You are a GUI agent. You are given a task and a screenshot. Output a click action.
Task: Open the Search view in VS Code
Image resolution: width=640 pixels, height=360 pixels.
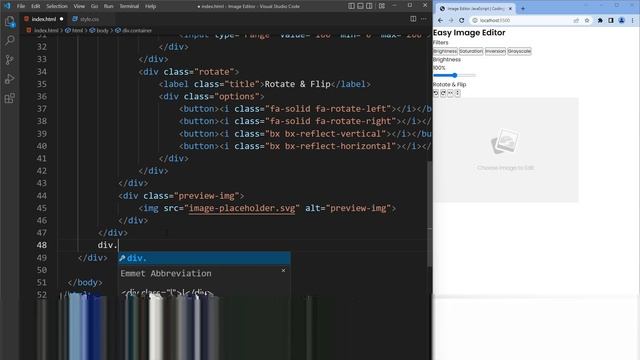point(9,40)
